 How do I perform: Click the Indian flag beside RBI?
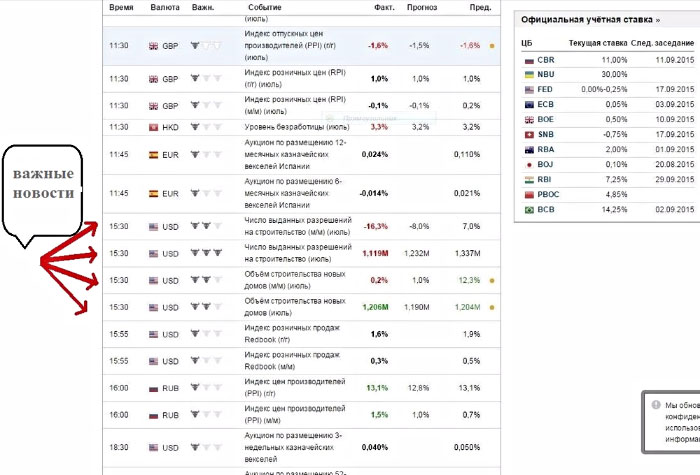tap(528, 180)
